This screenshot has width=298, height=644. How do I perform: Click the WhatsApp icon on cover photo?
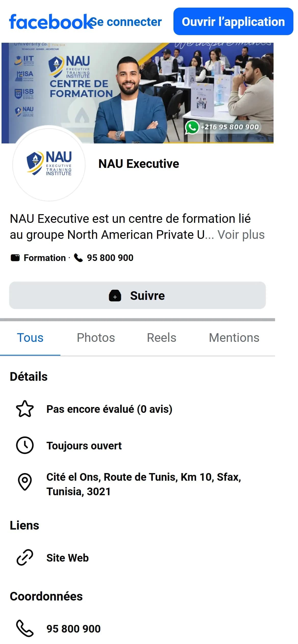[192, 127]
